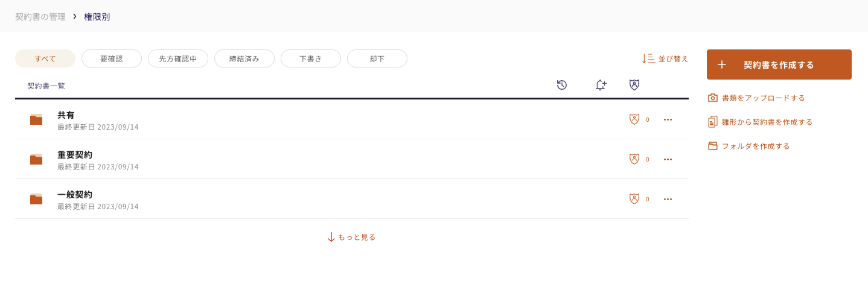
Task: Open the 一般契約 folder icon
Action: point(36,199)
